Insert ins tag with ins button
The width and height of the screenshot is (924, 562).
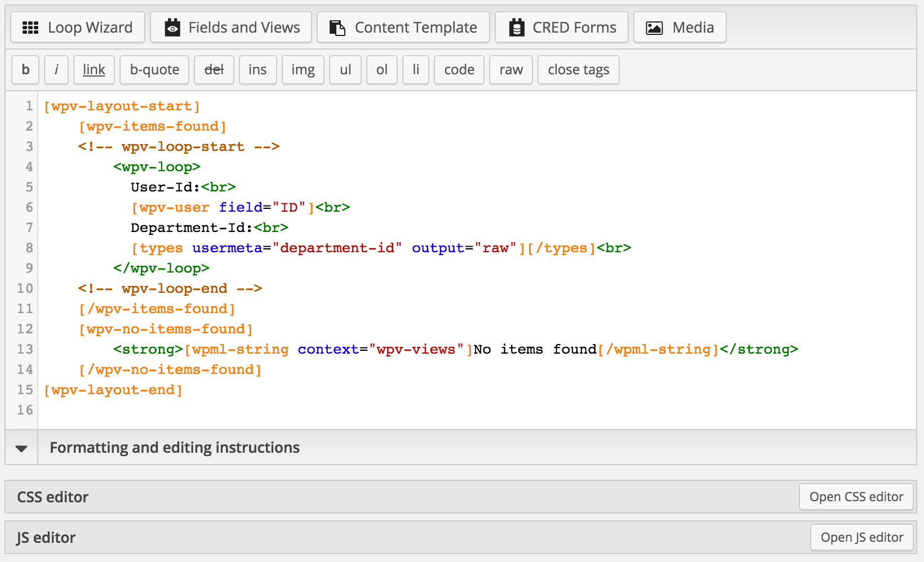[x=257, y=70]
